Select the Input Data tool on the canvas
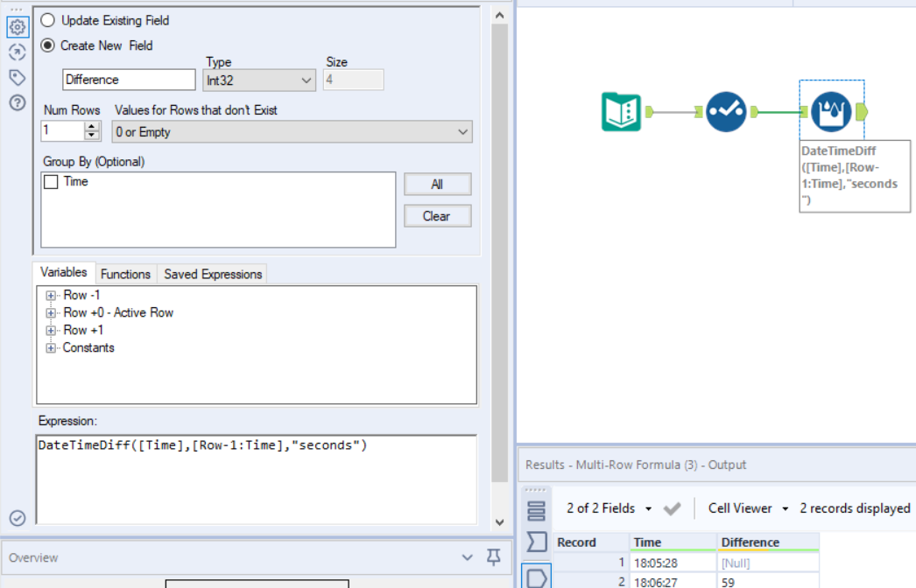The image size is (916, 588). [x=622, y=112]
